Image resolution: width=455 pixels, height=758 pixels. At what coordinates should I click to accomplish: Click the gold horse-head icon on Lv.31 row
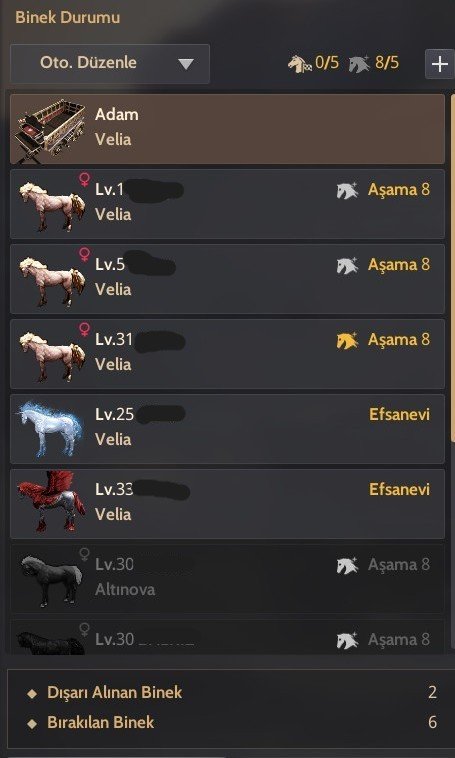[x=347, y=341]
